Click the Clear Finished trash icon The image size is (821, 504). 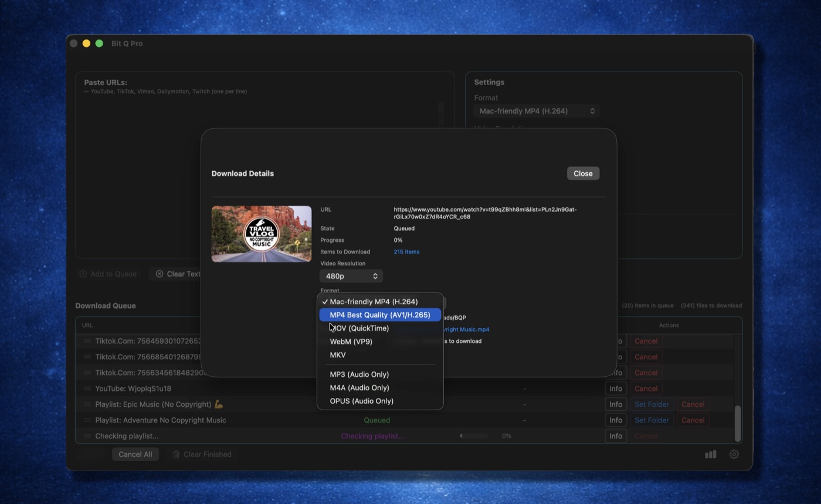[176, 454]
